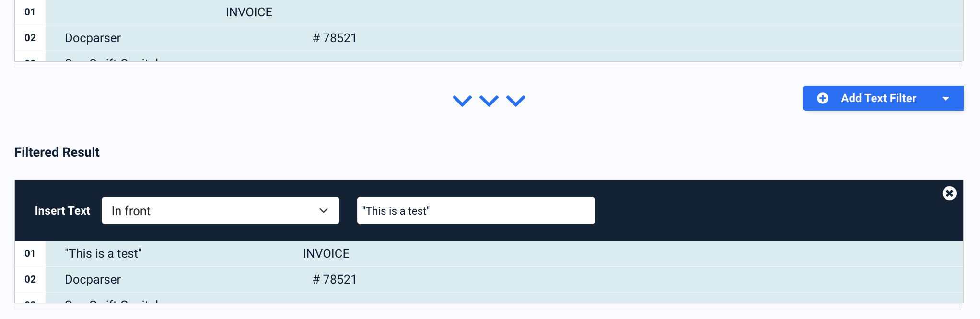Click the Filtered Result heading
Image resolution: width=980 pixels, height=319 pixels.
point(57,152)
